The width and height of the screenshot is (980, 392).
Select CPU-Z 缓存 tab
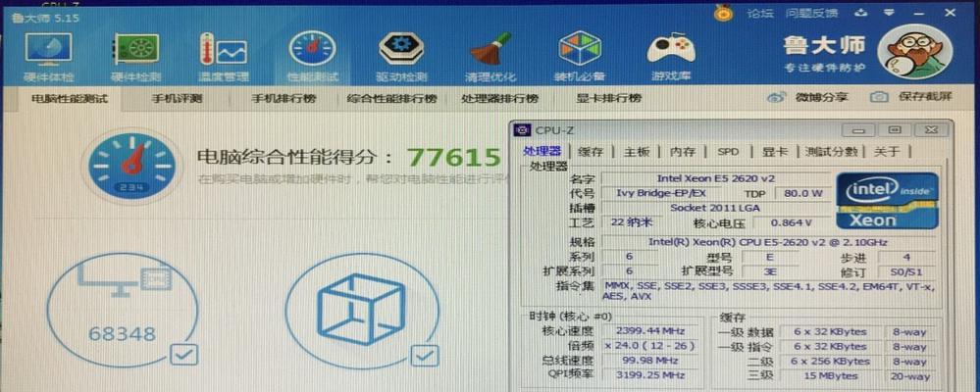pos(591,152)
